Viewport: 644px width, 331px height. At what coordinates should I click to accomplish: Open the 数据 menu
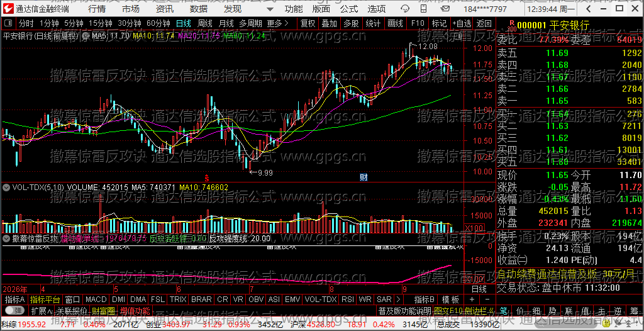click(x=199, y=9)
